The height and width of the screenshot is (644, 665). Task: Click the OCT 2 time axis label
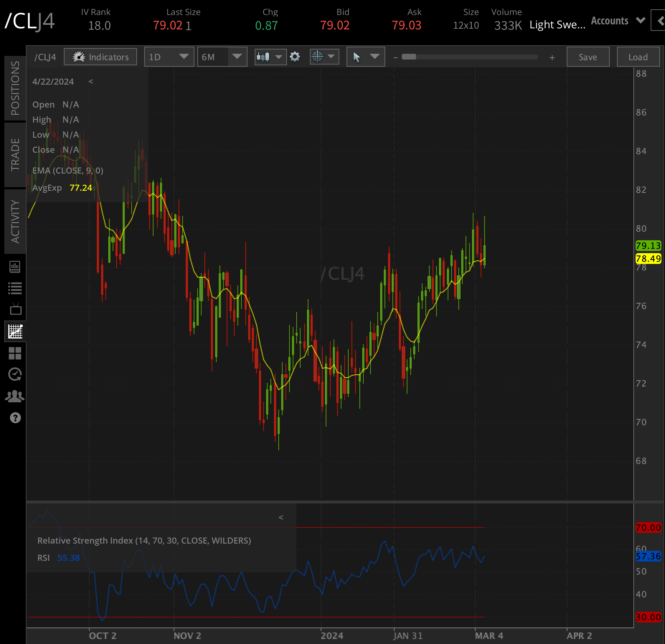pyautogui.click(x=103, y=636)
